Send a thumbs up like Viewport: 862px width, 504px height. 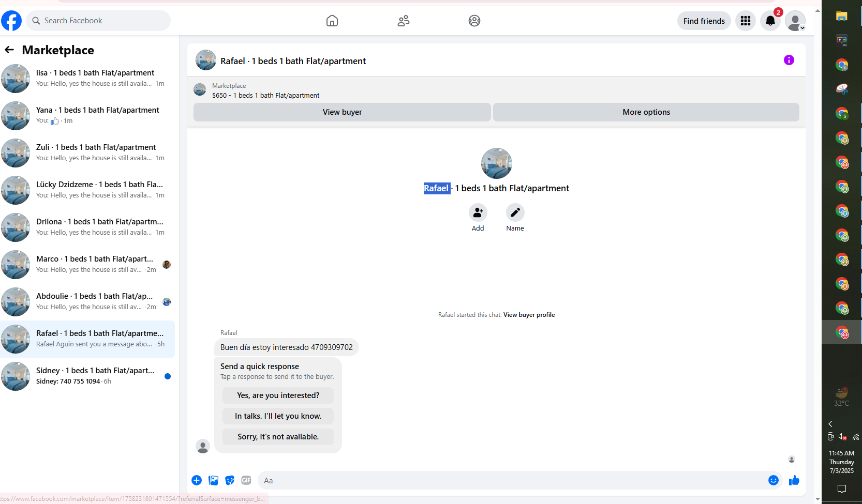pyautogui.click(x=794, y=480)
